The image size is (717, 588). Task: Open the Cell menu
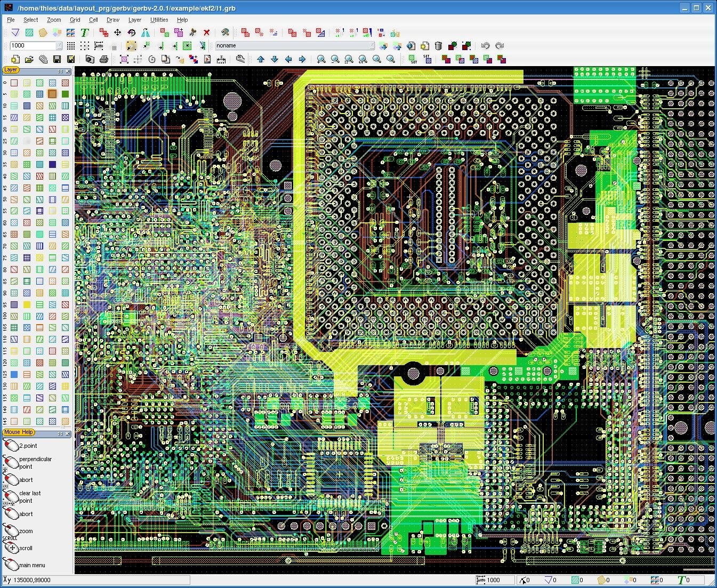[x=93, y=20]
